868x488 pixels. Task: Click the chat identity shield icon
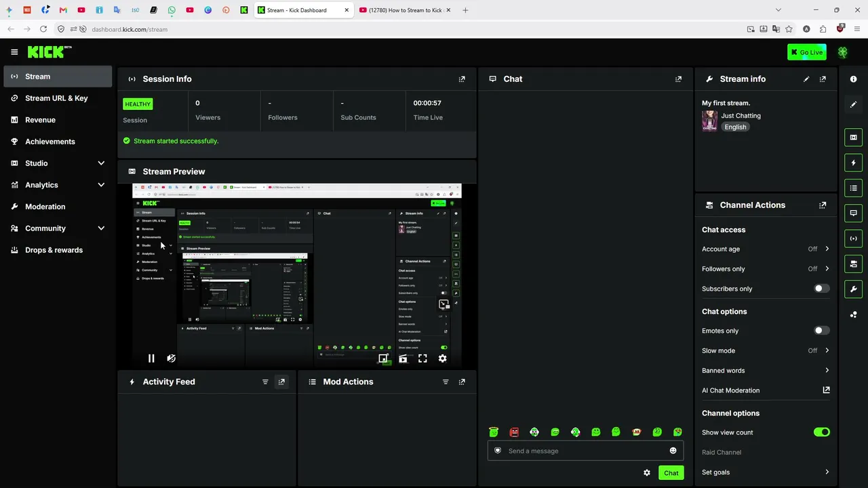click(498, 451)
